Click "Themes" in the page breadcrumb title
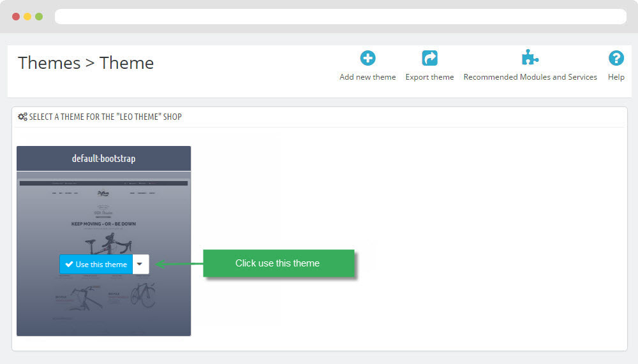638x364 pixels. (x=49, y=63)
